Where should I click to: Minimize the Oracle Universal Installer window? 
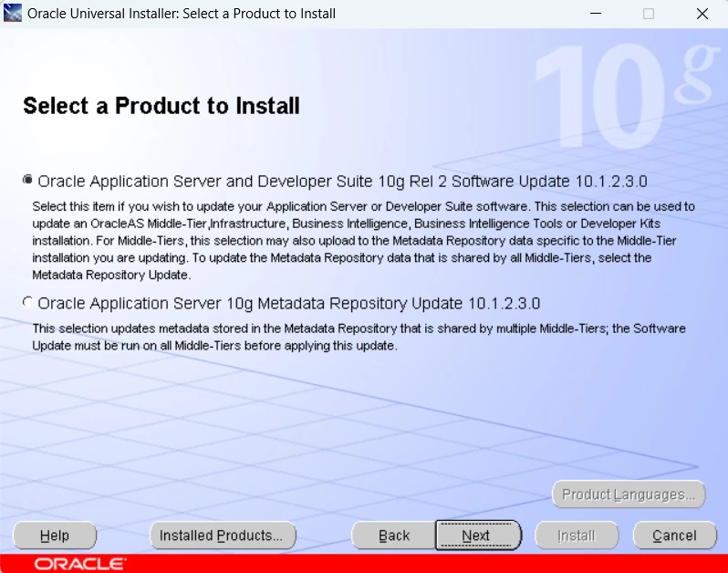(x=596, y=14)
